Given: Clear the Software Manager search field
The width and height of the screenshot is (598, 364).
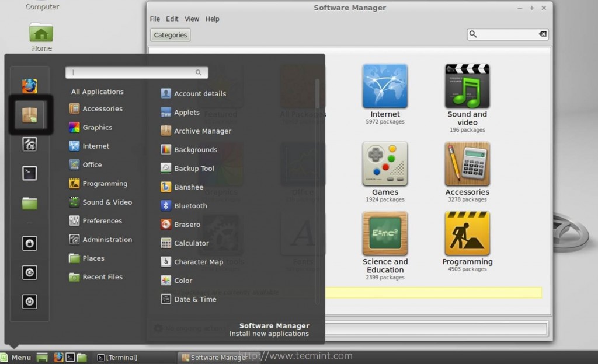Looking at the screenshot, I should pos(543,34).
